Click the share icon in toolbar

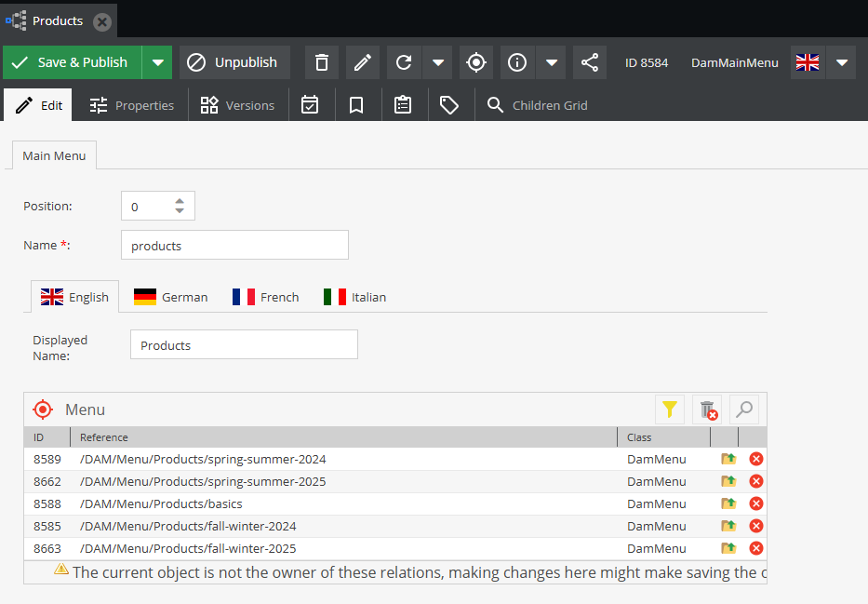(x=590, y=62)
